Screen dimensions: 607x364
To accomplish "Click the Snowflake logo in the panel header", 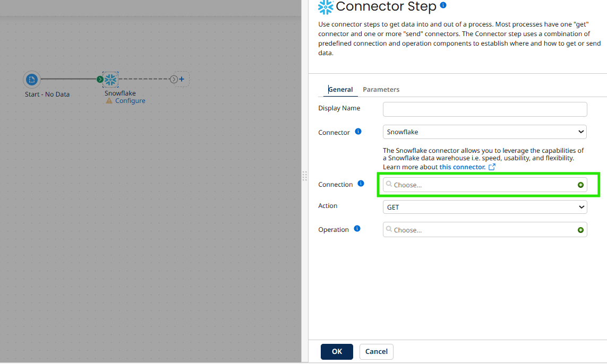I will point(326,7).
